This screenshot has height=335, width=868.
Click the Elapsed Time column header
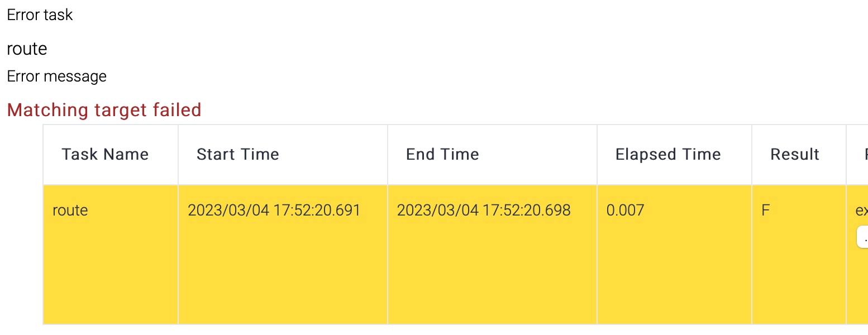tap(668, 155)
